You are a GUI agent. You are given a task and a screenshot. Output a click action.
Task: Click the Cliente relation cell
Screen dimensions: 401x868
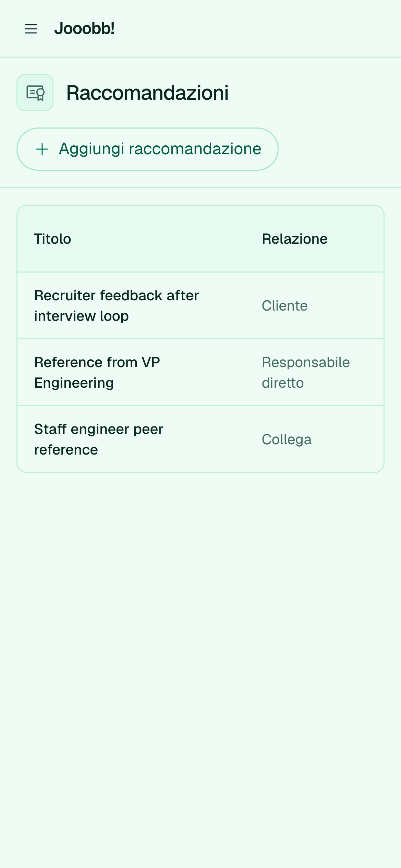pos(285,306)
